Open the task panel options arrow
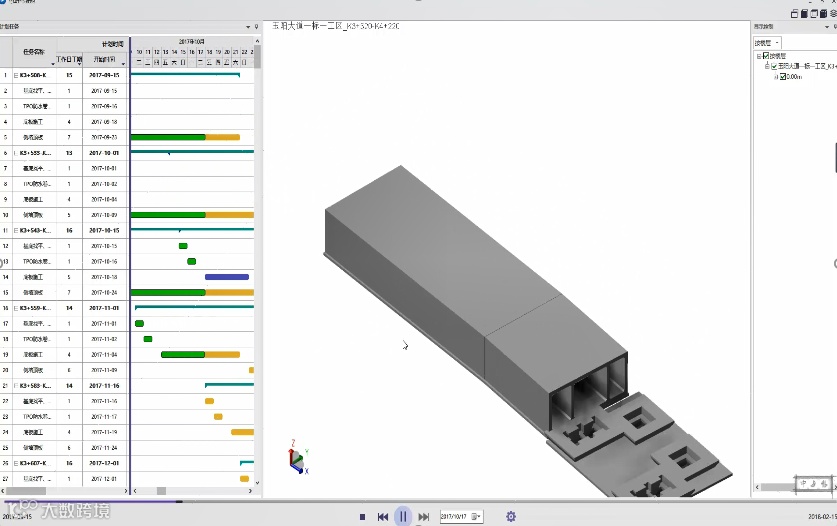 tap(248, 27)
